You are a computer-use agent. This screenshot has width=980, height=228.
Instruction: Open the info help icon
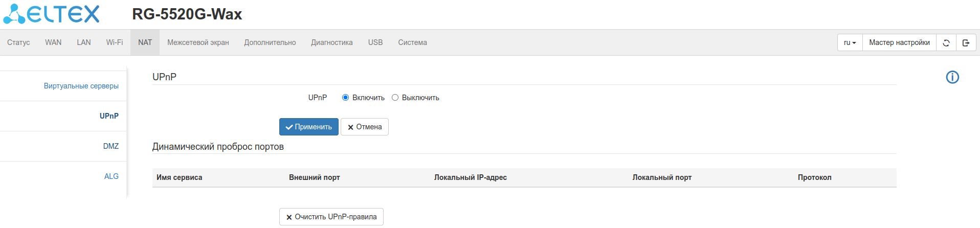click(952, 77)
